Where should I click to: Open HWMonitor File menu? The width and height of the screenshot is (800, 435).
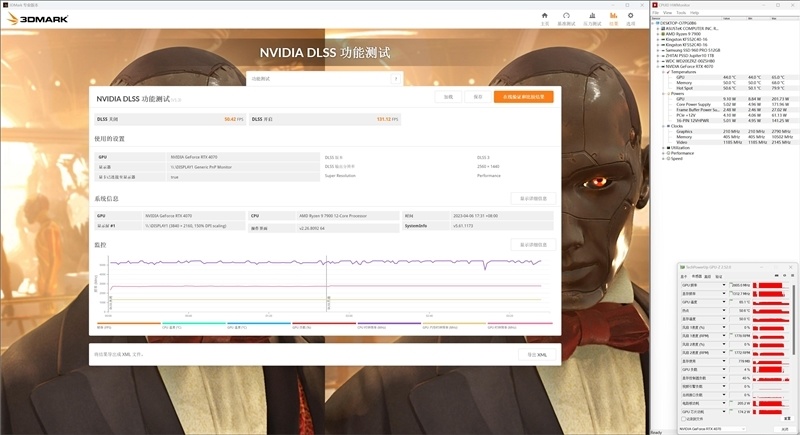(x=656, y=13)
